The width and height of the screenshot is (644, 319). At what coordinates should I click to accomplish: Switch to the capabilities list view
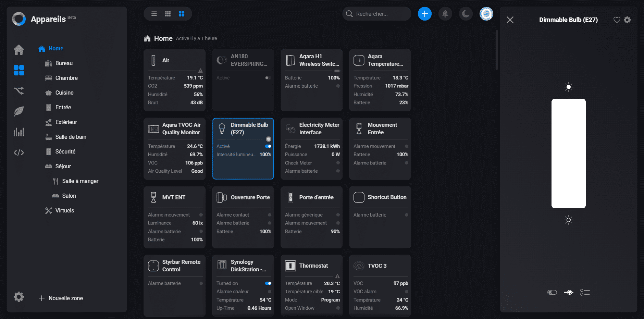coord(585,292)
